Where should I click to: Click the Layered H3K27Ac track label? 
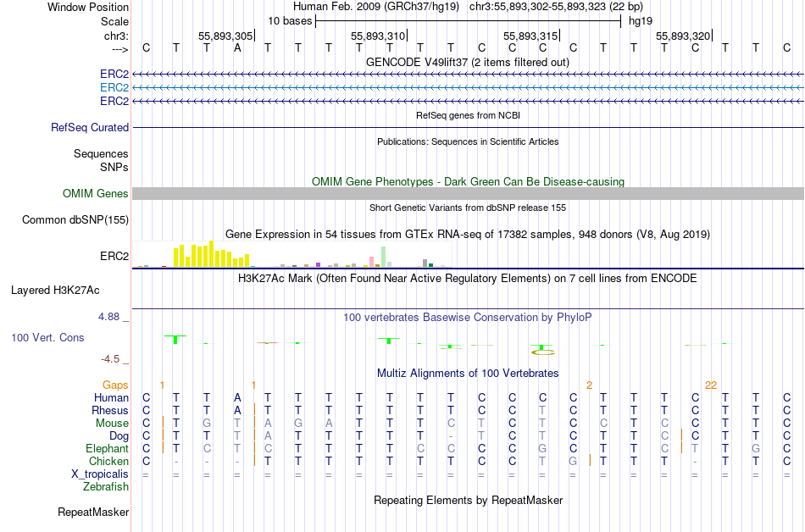tap(55, 291)
